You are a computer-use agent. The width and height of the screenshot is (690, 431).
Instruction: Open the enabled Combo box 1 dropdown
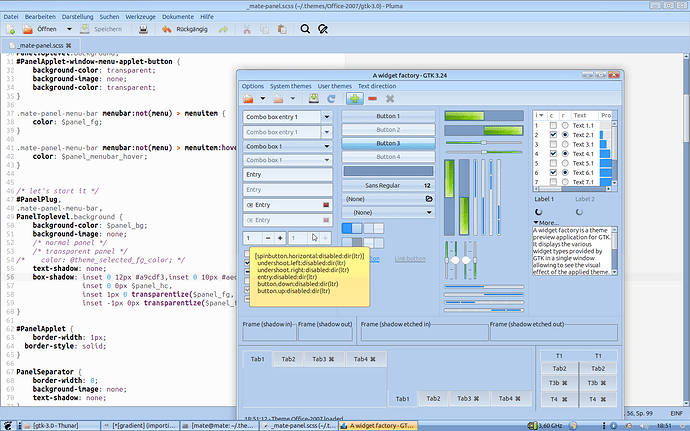(x=287, y=146)
